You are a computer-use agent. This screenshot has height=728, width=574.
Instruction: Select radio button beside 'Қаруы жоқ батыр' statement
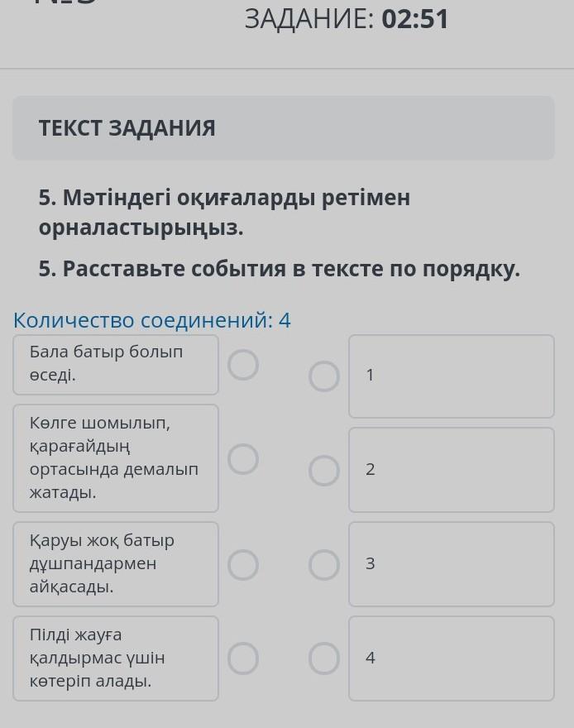pyautogui.click(x=243, y=565)
